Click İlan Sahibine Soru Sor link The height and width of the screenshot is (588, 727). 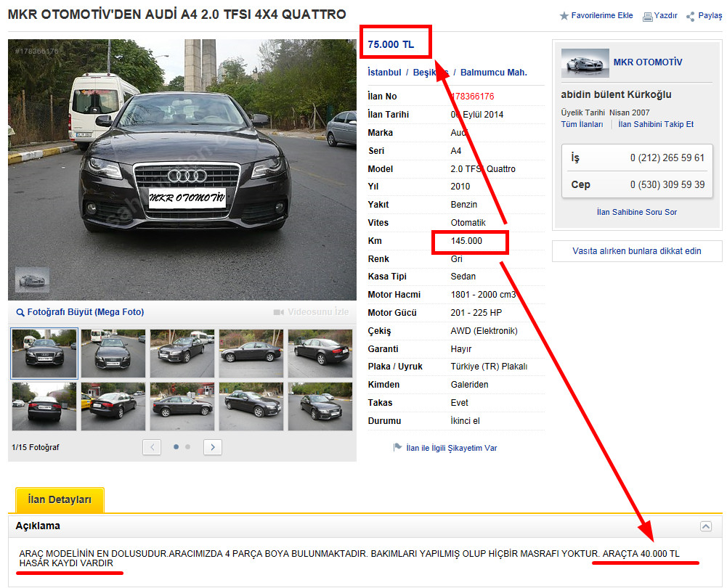click(637, 212)
